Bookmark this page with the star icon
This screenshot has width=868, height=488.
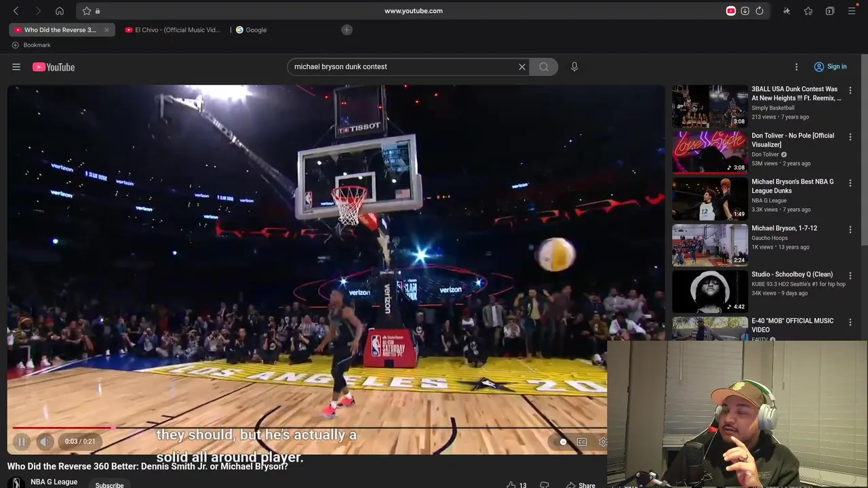(87, 11)
